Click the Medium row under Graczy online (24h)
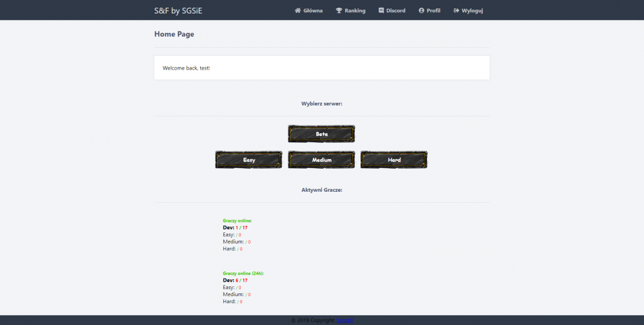644x325 pixels. (x=236, y=294)
